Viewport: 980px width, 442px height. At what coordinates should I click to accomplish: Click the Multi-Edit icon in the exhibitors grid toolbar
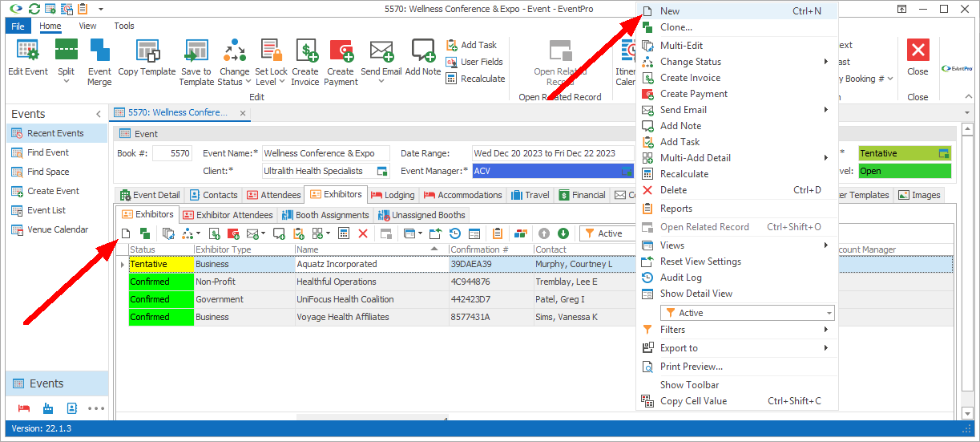167,233
